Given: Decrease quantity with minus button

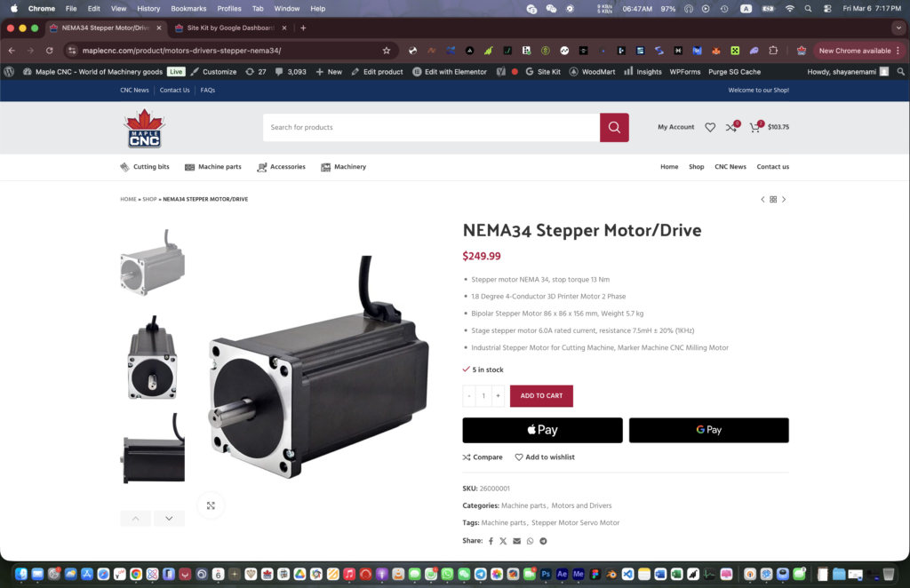Looking at the screenshot, I should click(x=469, y=396).
